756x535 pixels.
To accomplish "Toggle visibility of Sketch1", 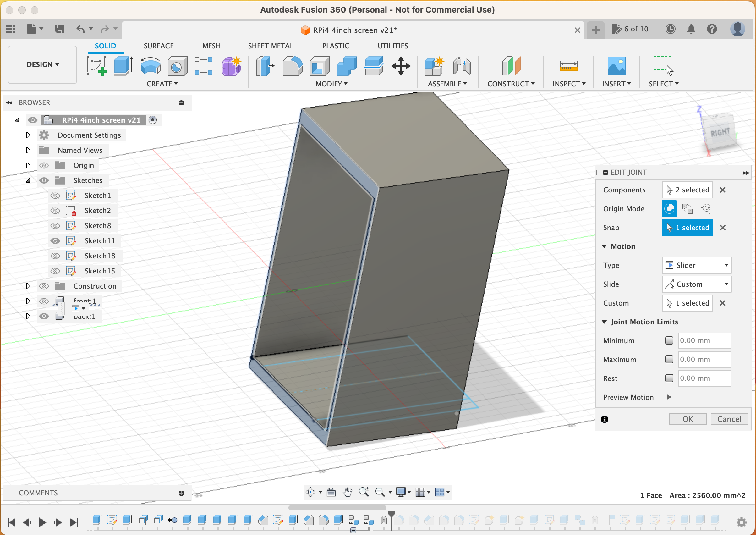I will point(55,195).
